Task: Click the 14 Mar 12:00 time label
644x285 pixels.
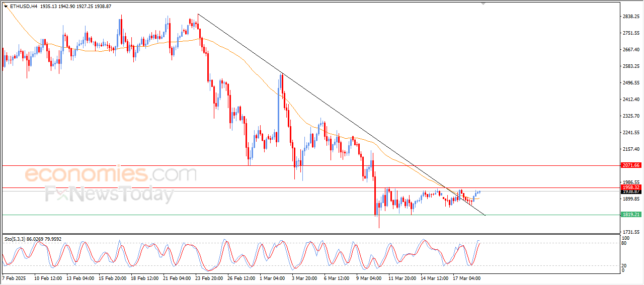Action: [434, 277]
